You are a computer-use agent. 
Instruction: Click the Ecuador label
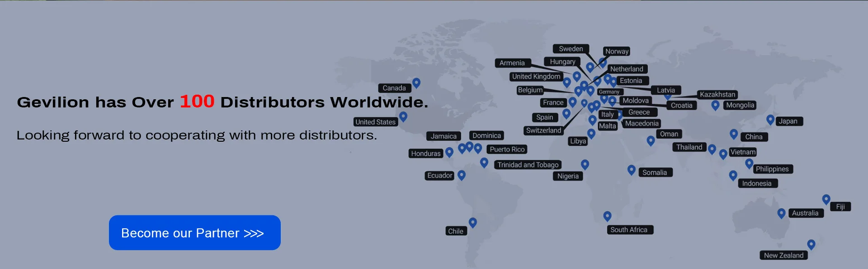point(440,176)
